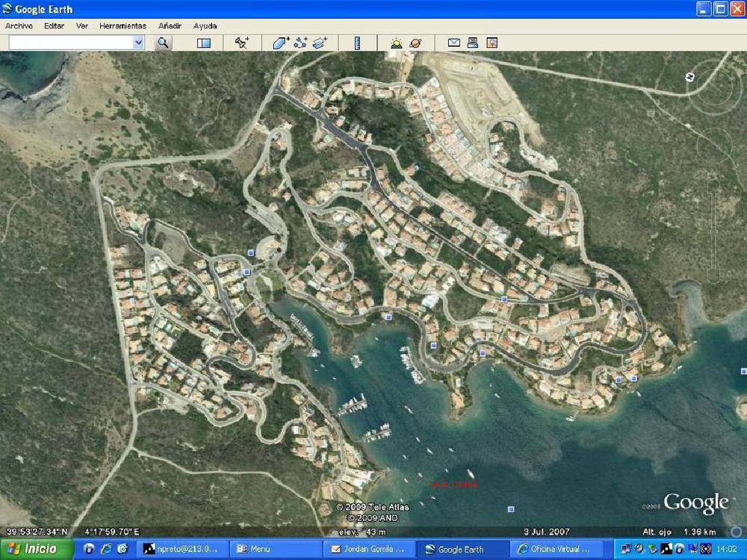The height and width of the screenshot is (560, 747).
Task: Click the print icon in toolbar
Action: (x=473, y=43)
